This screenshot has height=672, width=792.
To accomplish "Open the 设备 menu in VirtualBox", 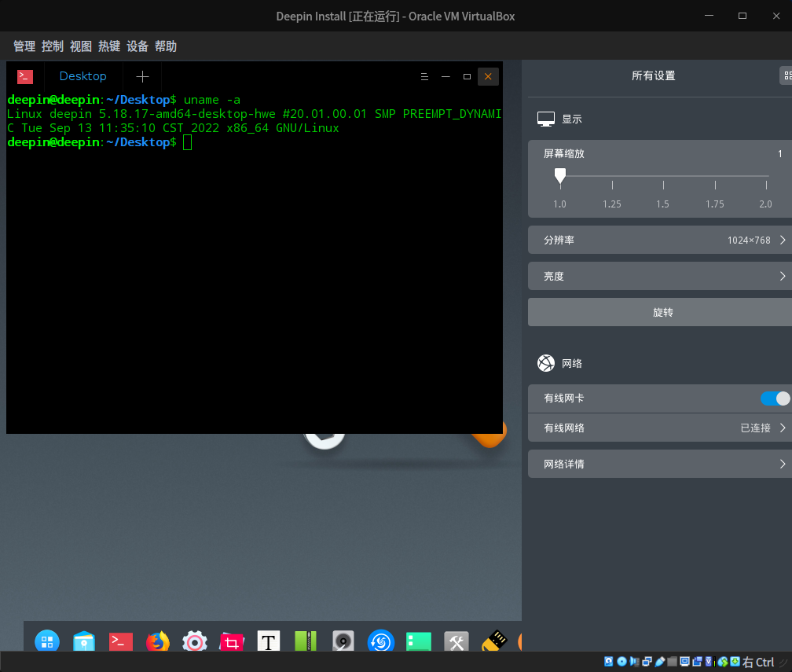I will click(137, 46).
